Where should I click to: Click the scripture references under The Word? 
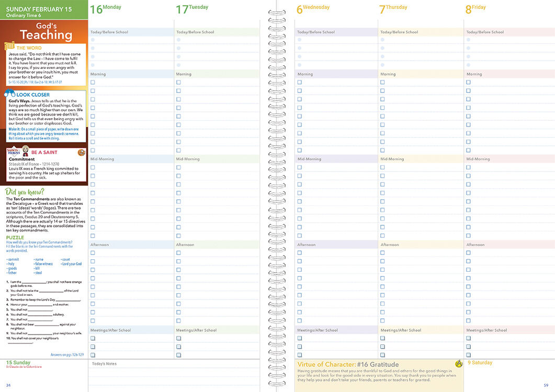coord(35,82)
